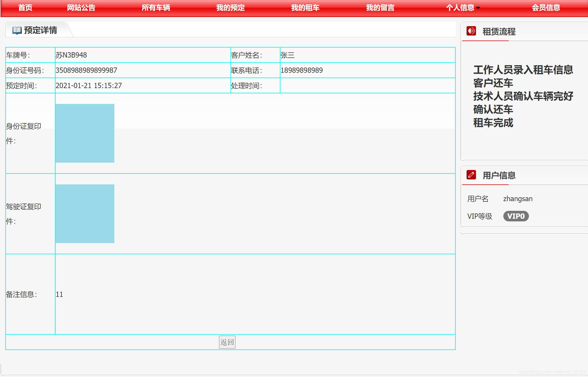The width and height of the screenshot is (588, 377).
Task: Expand the 个人信息 dropdown arrow
Action: [478, 8]
